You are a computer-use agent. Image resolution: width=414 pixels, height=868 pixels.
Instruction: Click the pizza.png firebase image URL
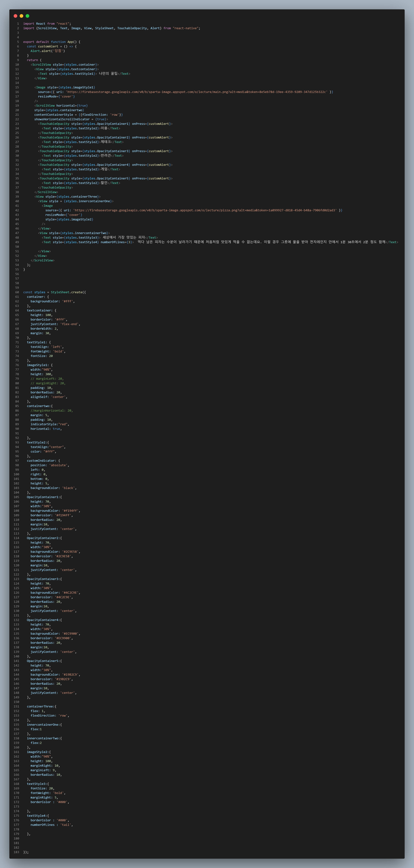click(205, 210)
